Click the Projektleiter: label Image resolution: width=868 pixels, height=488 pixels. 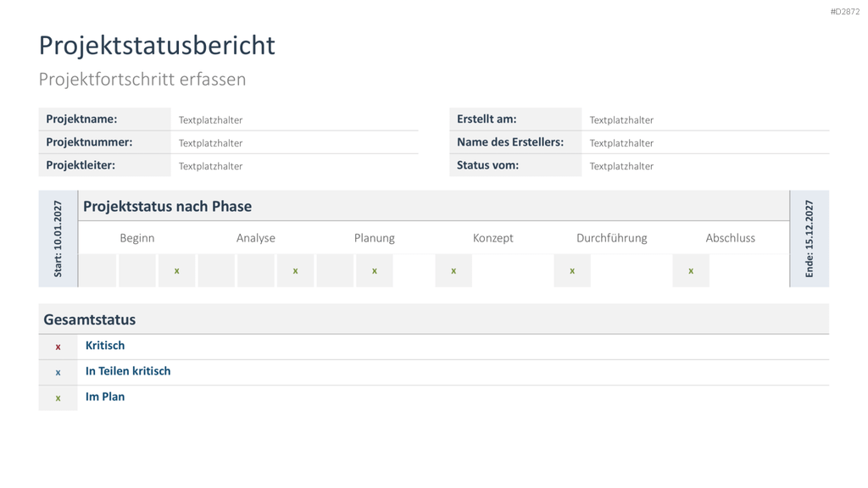pos(81,165)
